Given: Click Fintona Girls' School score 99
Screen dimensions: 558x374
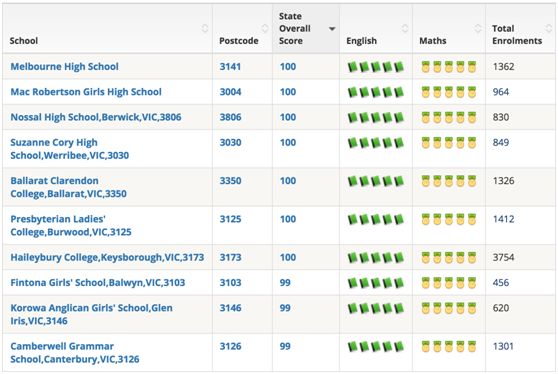Looking at the screenshot, I should click(x=285, y=283).
